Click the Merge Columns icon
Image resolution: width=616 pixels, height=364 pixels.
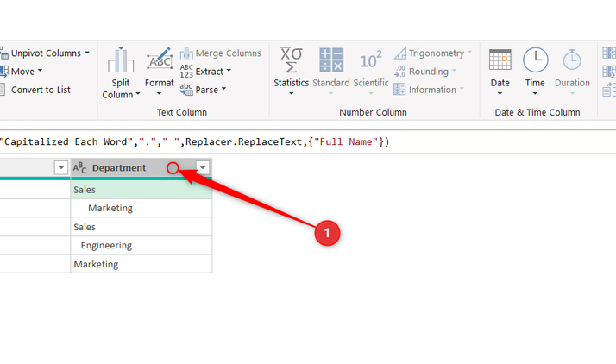186,53
